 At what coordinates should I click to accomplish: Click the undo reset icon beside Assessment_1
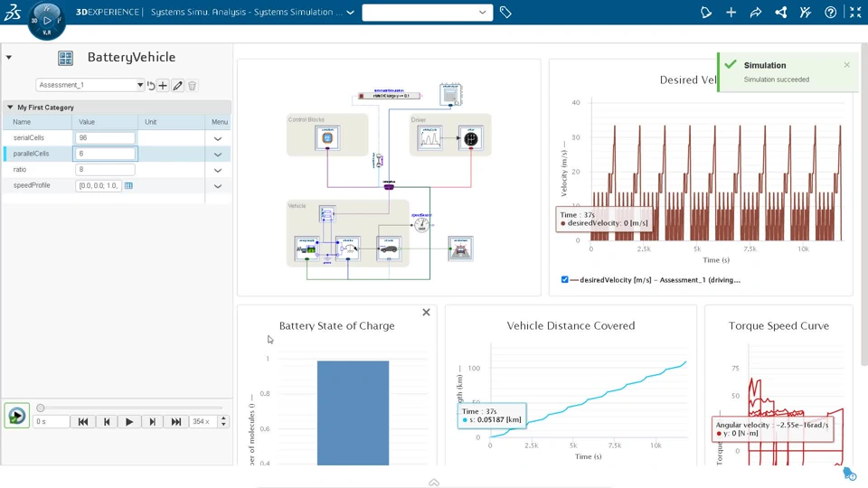pyautogui.click(x=151, y=86)
